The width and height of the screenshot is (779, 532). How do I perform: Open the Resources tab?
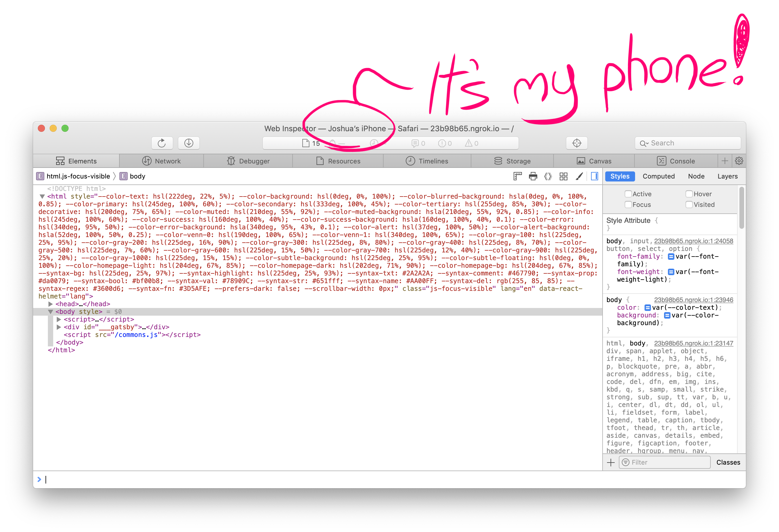[338, 161]
